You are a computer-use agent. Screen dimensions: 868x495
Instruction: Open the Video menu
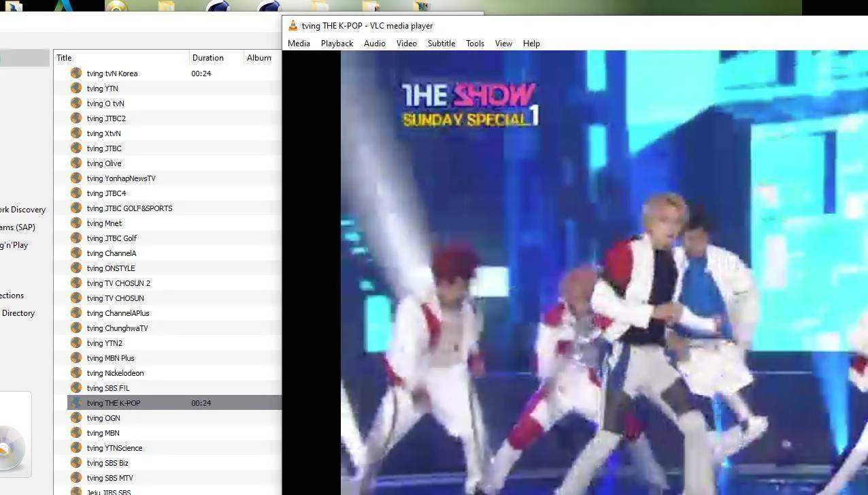click(406, 44)
